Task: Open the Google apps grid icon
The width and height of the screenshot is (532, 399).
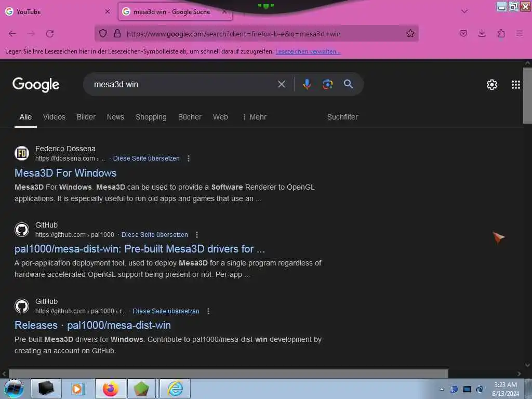Action: [x=516, y=85]
